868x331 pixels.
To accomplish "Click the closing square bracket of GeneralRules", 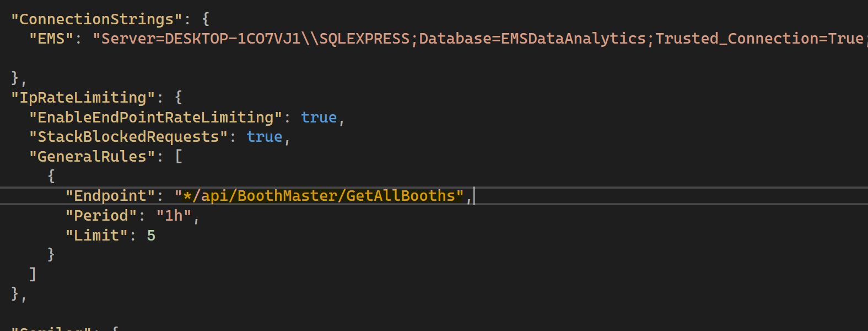I will tap(33, 274).
